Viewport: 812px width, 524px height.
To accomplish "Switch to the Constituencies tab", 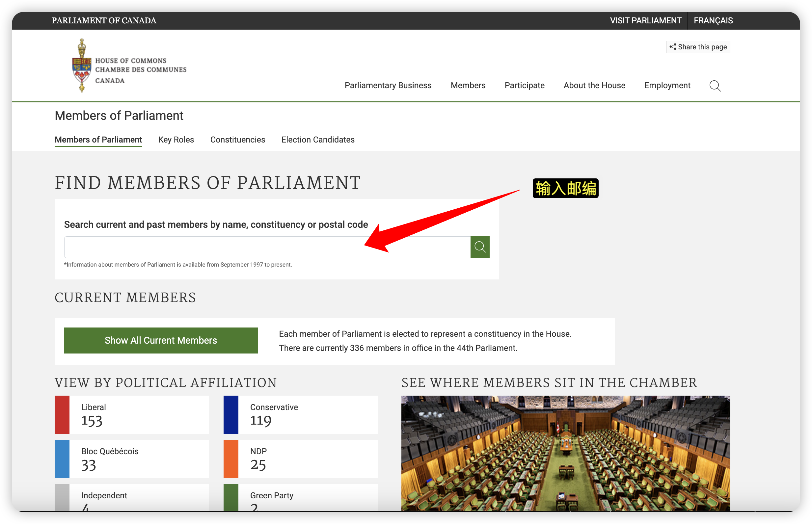I will pyautogui.click(x=237, y=140).
